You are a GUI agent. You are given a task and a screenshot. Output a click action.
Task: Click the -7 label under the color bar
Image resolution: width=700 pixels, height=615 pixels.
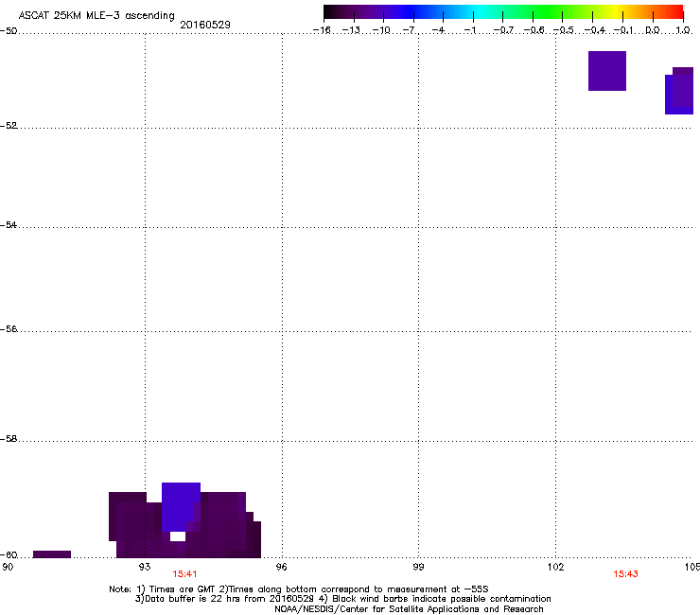pos(410,30)
